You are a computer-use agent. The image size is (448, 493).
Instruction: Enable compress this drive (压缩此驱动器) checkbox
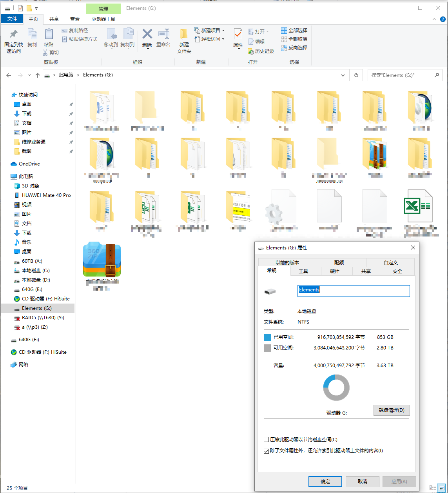tap(267, 440)
